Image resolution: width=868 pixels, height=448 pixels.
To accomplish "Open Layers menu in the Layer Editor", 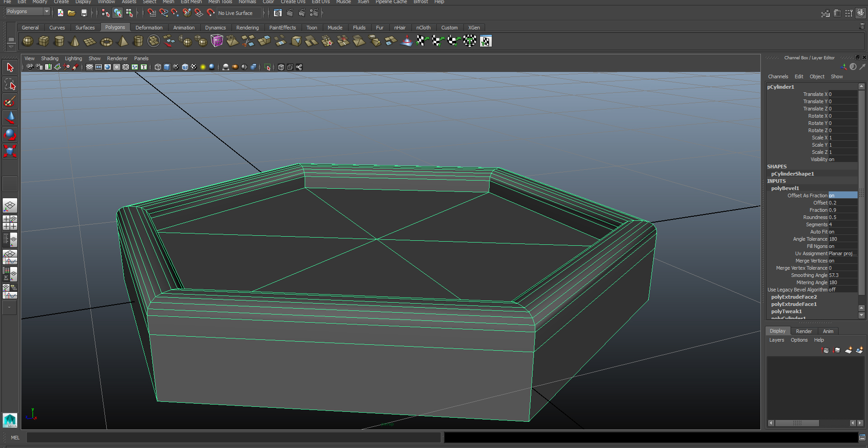I will (x=776, y=340).
